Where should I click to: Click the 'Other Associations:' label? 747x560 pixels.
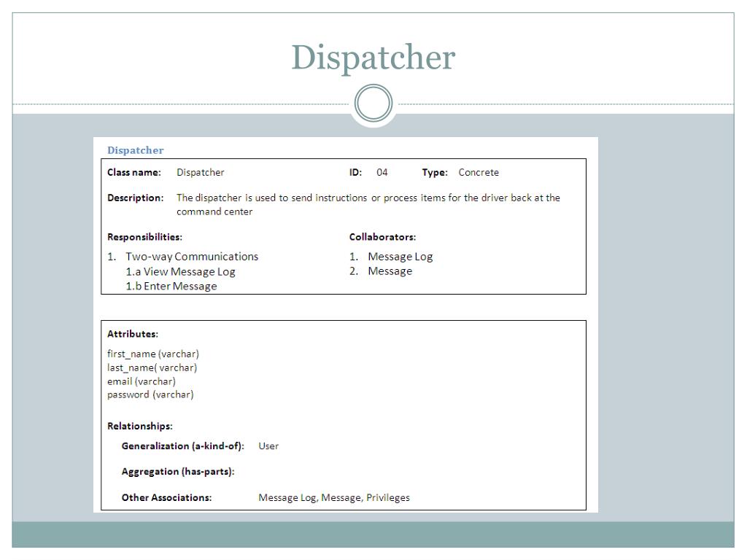point(166,497)
